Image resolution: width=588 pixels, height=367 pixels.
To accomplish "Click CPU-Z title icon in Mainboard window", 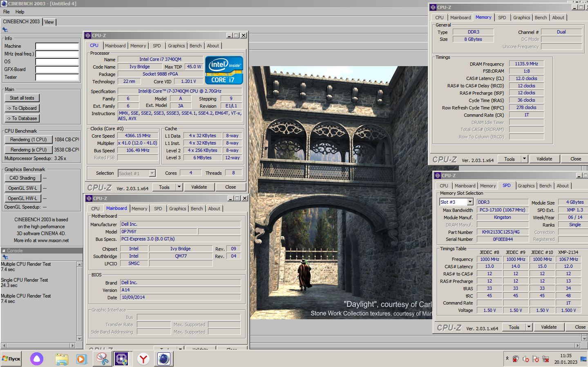I will [89, 198].
